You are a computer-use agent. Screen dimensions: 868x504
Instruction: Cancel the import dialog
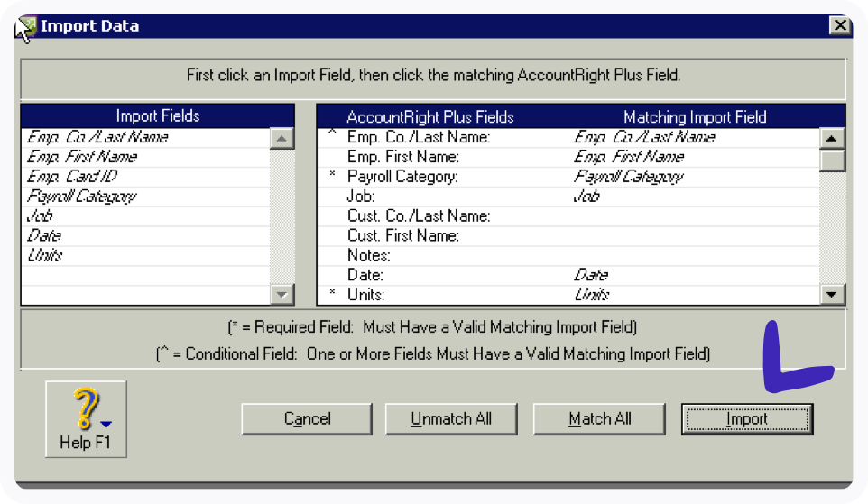[x=307, y=419]
